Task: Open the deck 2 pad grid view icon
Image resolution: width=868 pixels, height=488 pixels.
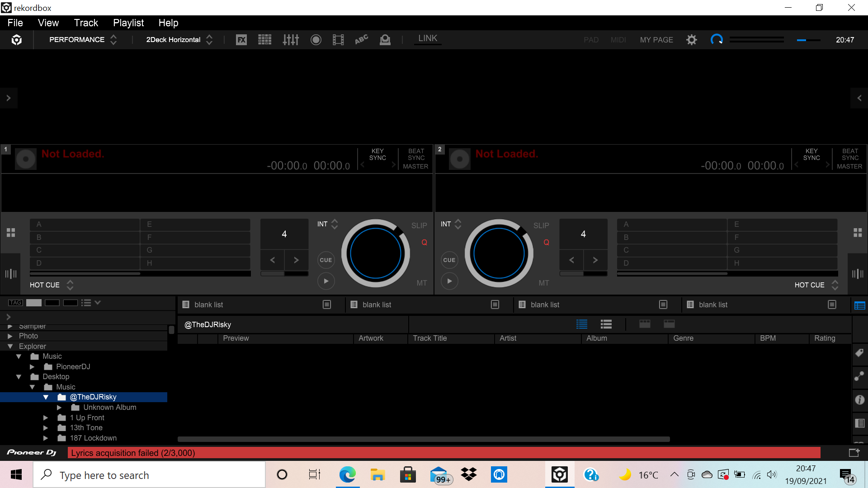Action: [x=858, y=233]
